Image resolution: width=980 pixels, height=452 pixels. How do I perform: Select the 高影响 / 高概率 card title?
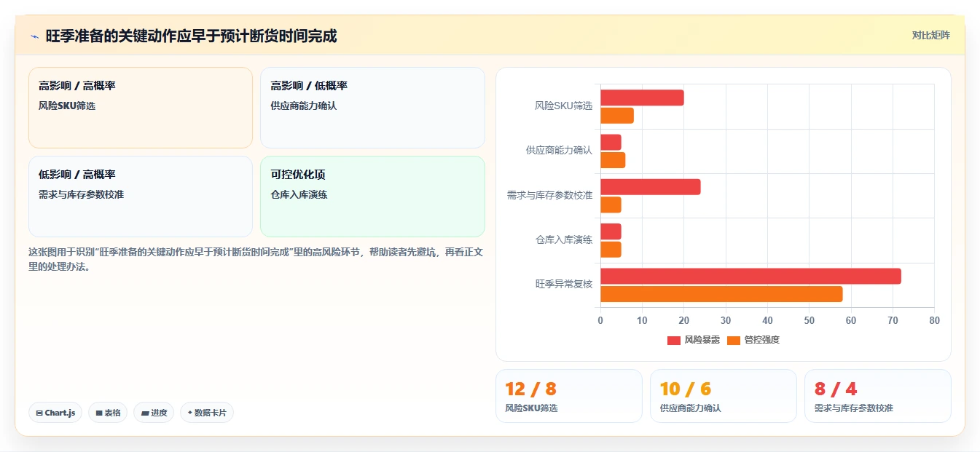click(77, 86)
